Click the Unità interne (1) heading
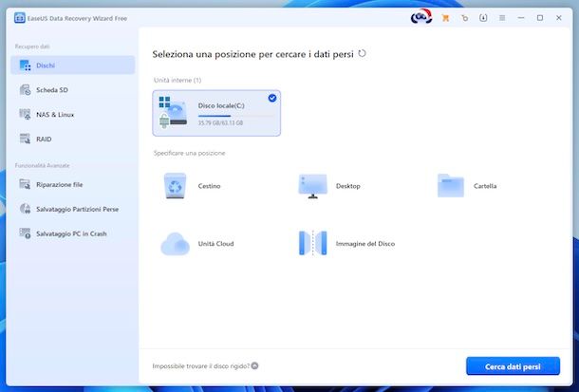 coord(177,80)
